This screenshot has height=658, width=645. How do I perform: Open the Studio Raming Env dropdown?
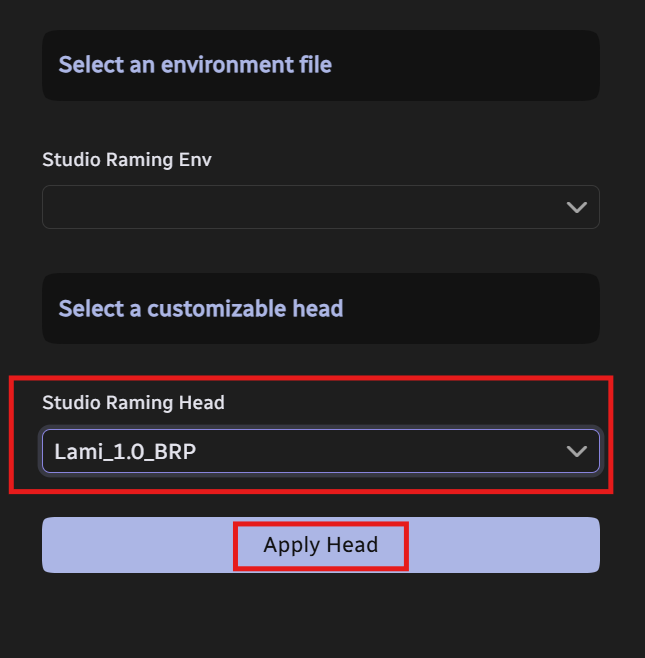pos(321,207)
